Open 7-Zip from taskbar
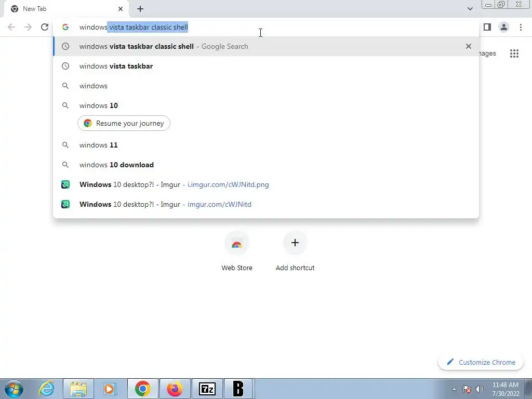 pos(207,389)
